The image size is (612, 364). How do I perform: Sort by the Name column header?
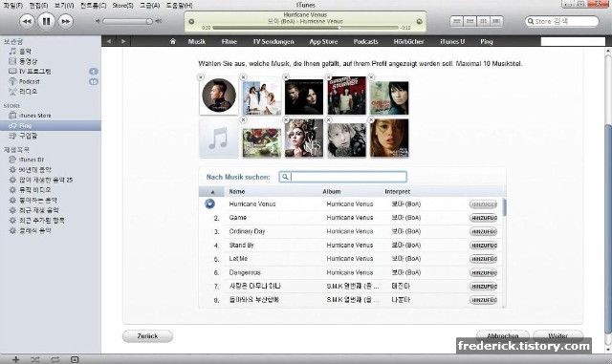point(237,192)
